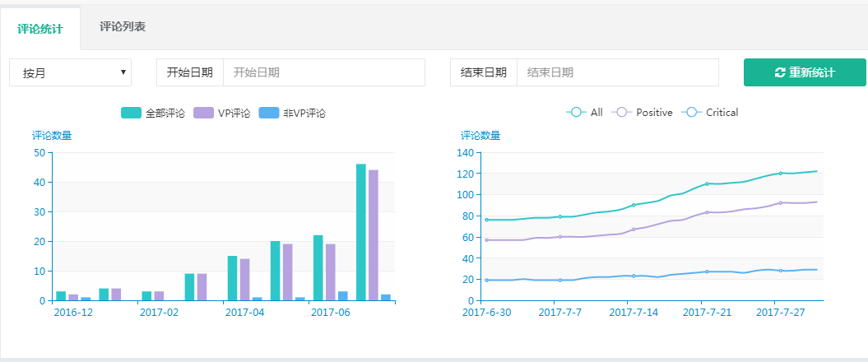
Task: Open the 按月 period dropdown
Action: point(70,72)
